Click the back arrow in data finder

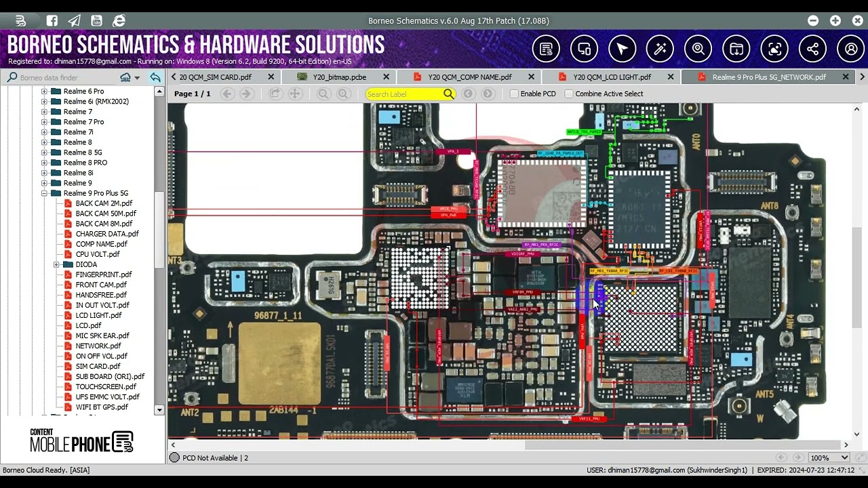click(155, 77)
